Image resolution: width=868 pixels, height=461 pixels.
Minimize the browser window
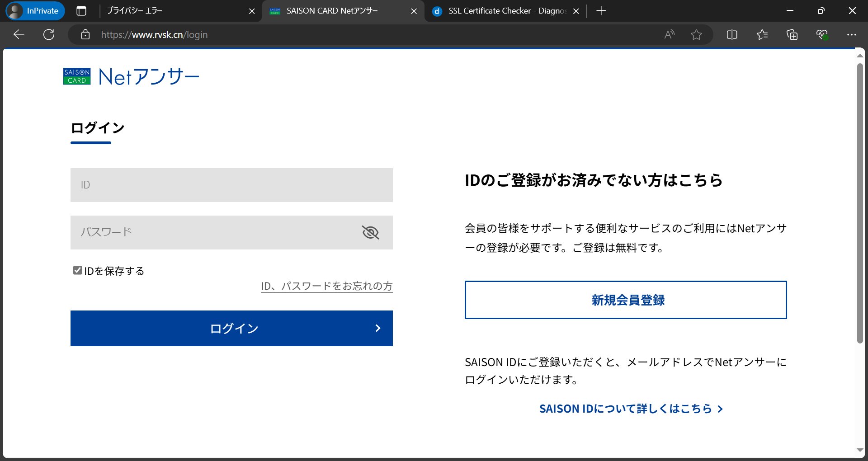tap(790, 11)
